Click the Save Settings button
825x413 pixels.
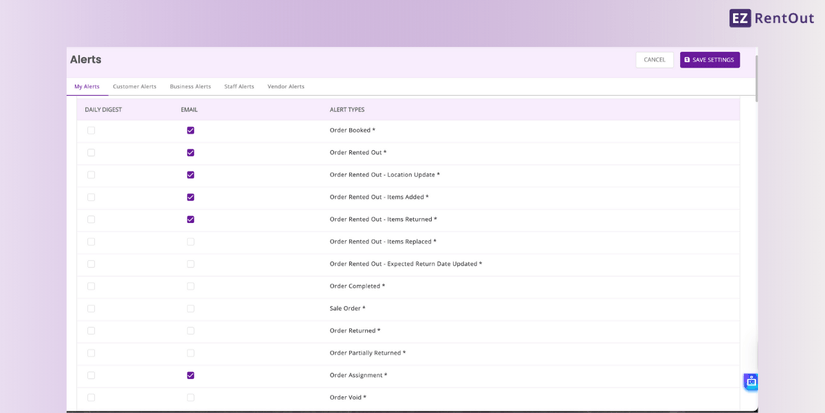pos(709,60)
